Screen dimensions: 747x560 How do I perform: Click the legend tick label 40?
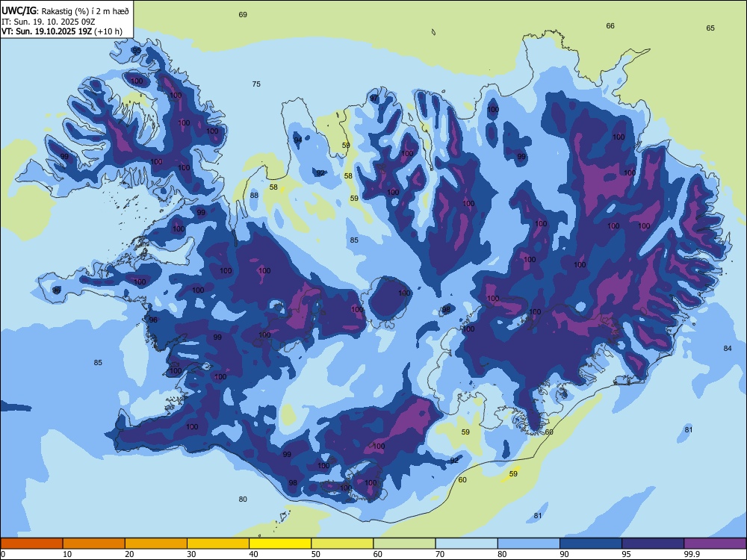coord(253,554)
